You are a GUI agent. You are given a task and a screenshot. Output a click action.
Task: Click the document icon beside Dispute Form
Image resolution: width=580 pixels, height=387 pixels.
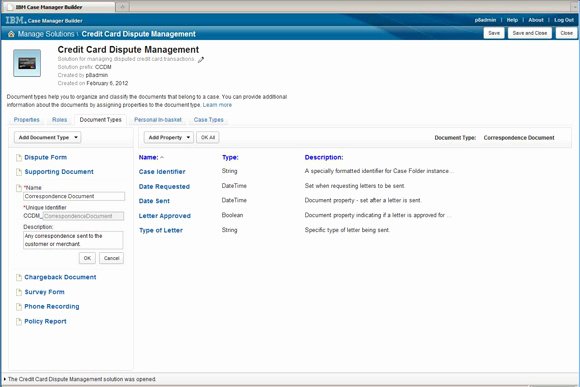[x=19, y=158]
